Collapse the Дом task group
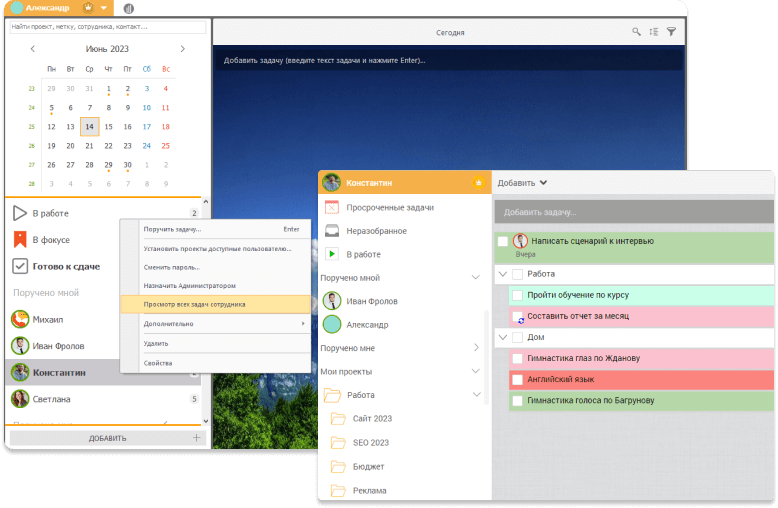 pos(503,337)
